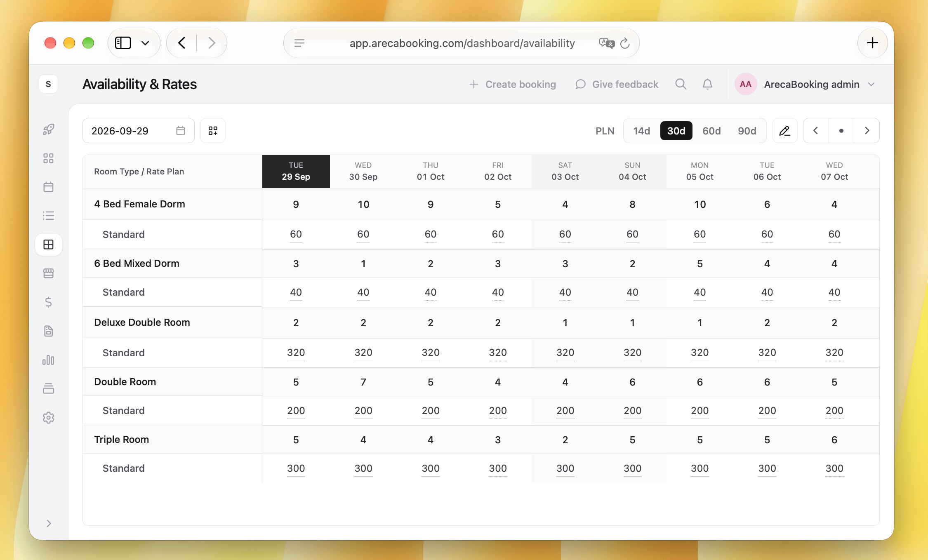
Task: Click the browser back arrow
Action: tap(182, 43)
